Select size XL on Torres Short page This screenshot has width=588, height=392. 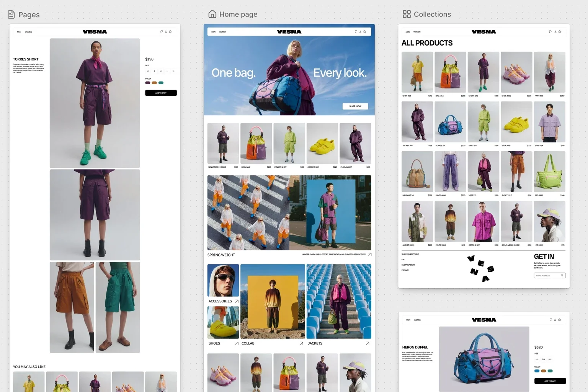pos(173,71)
